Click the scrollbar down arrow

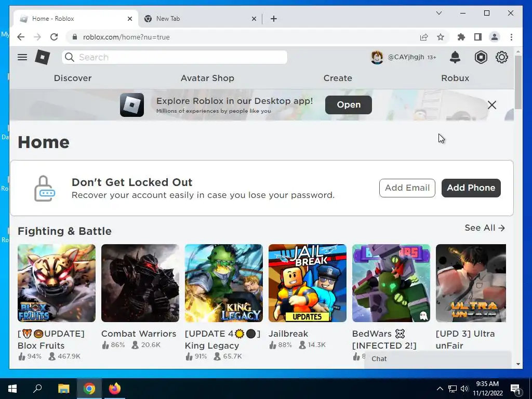point(518,364)
